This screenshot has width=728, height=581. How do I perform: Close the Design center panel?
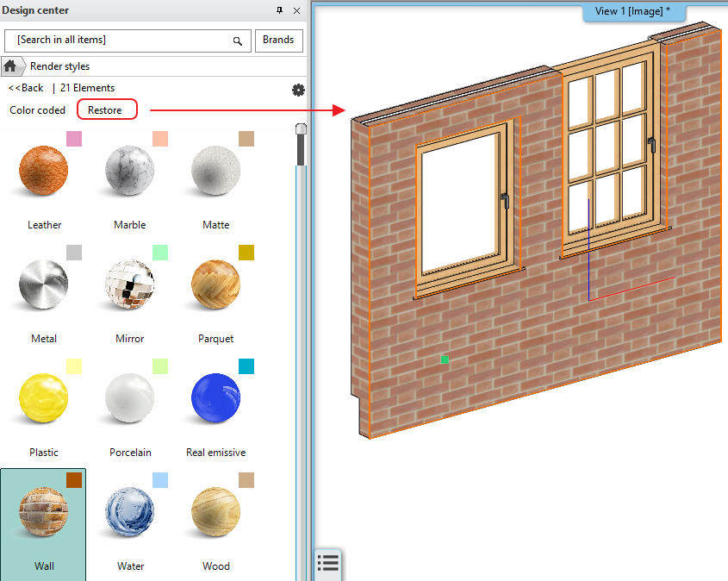(x=296, y=10)
